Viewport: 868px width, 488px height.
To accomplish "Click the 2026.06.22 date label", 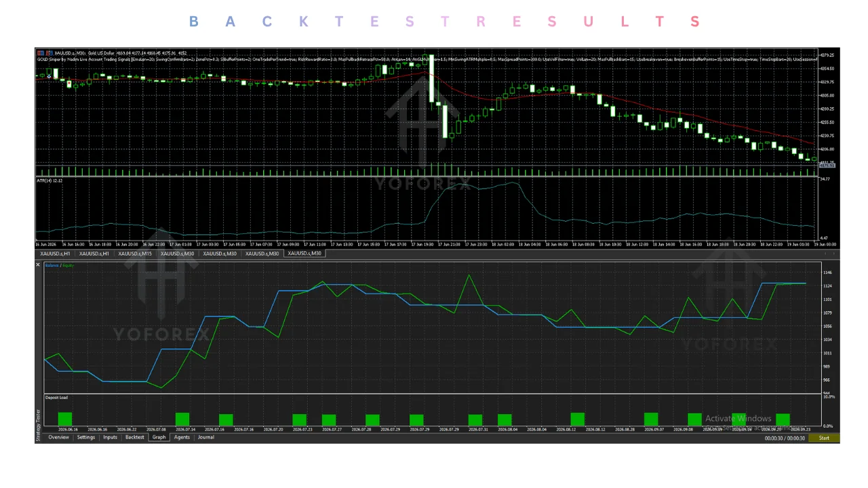I will click(x=126, y=430).
